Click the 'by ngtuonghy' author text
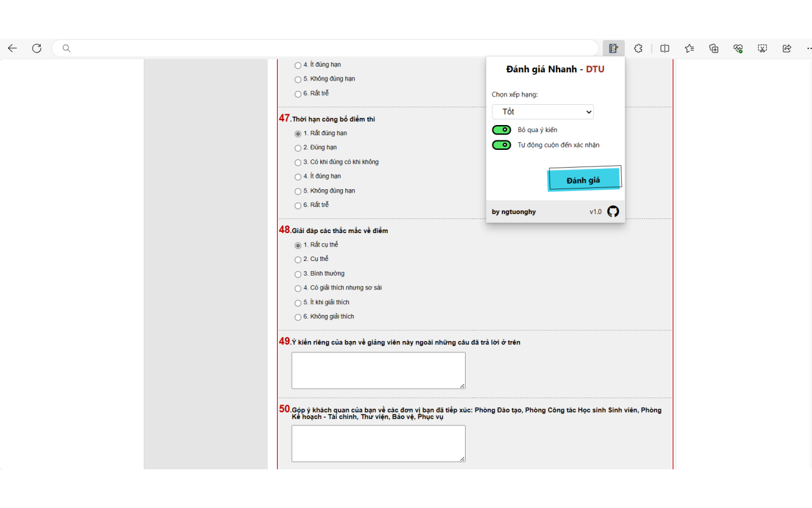Screen dimensions: 812x508 pos(514,212)
